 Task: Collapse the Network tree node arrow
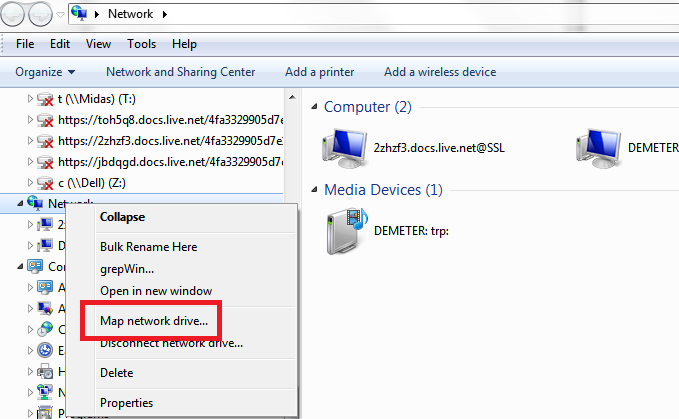pos(21,204)
